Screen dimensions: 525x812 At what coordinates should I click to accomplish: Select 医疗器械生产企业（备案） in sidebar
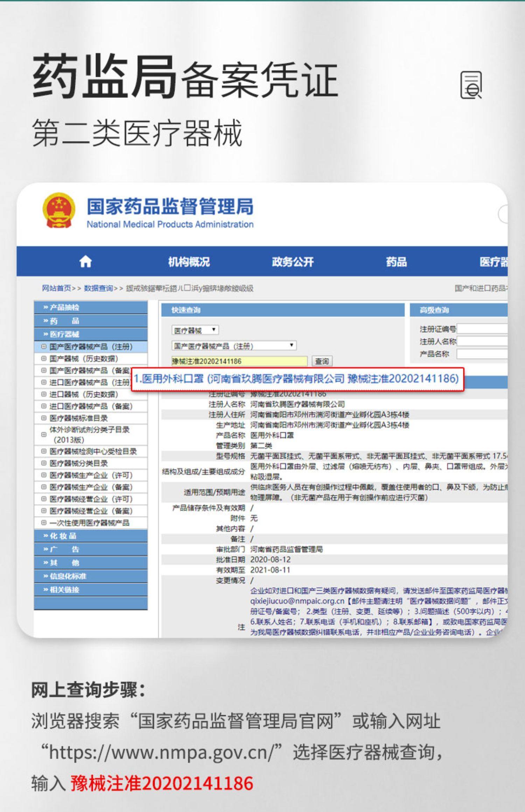91,487
